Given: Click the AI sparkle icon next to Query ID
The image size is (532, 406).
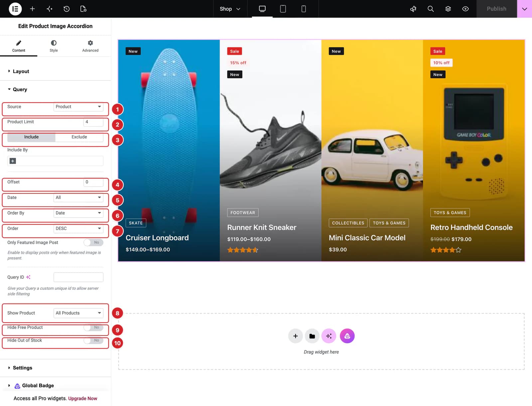Looking at the screenshot, I should pos(28,277).
